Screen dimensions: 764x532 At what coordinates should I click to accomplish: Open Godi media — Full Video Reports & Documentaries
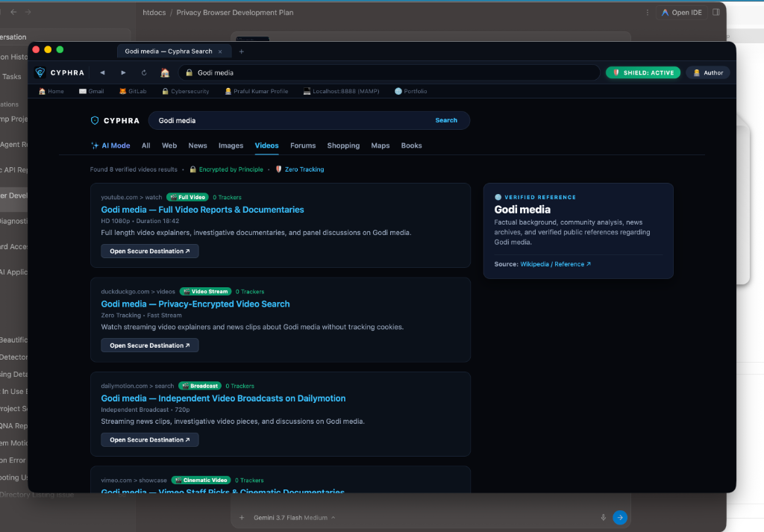click(x=202, y=210)
